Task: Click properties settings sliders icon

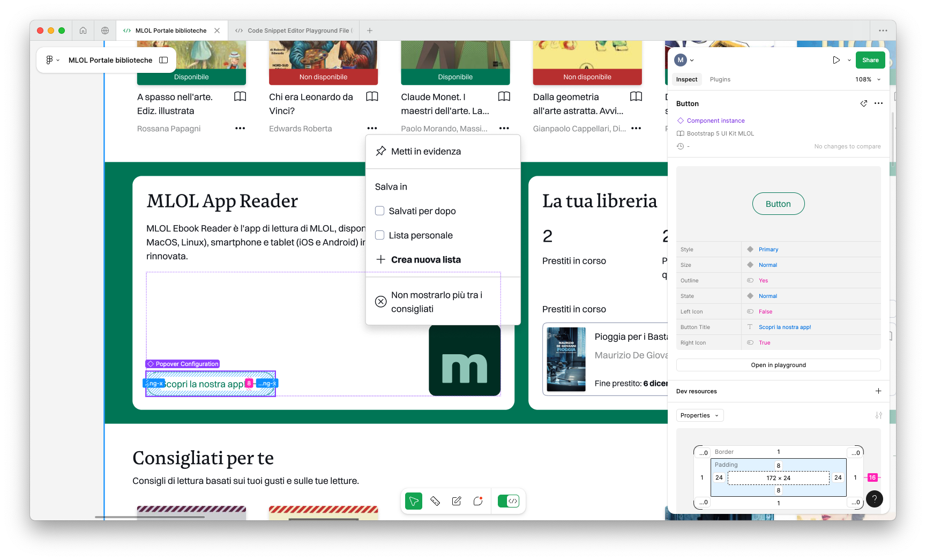Action: (878, 415)
